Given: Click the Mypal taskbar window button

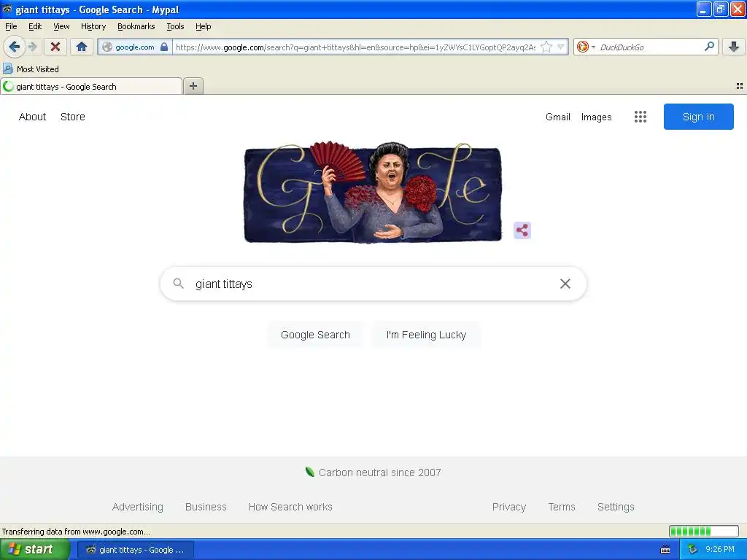Looking at the screenshot, I should click(x=135, y=550).
